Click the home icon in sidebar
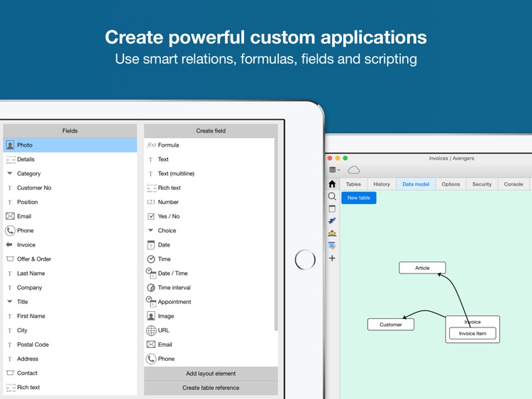Image resolution: width=532 pixels, height=399 pixels. (x=332, y=184)
